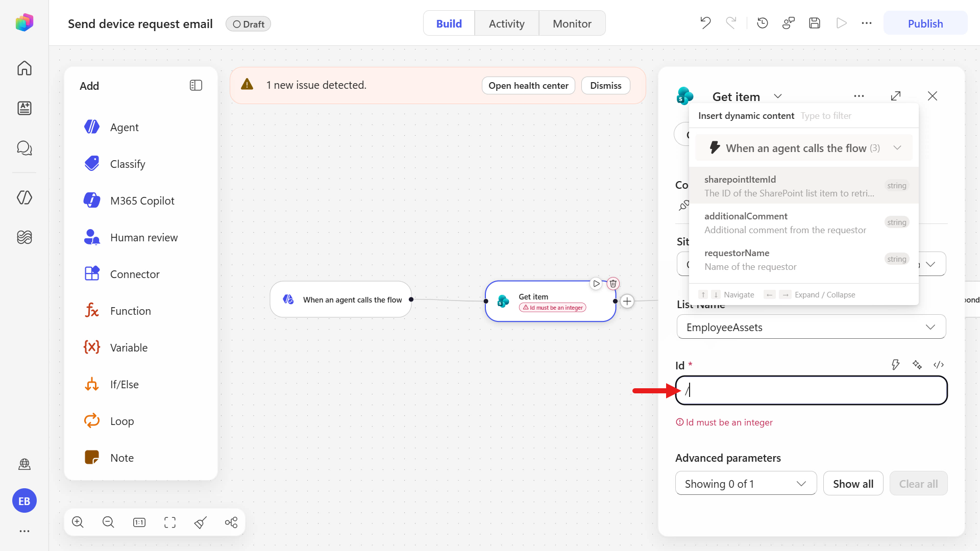Open dynamic content lightning icon for Id

click(895, 365)
